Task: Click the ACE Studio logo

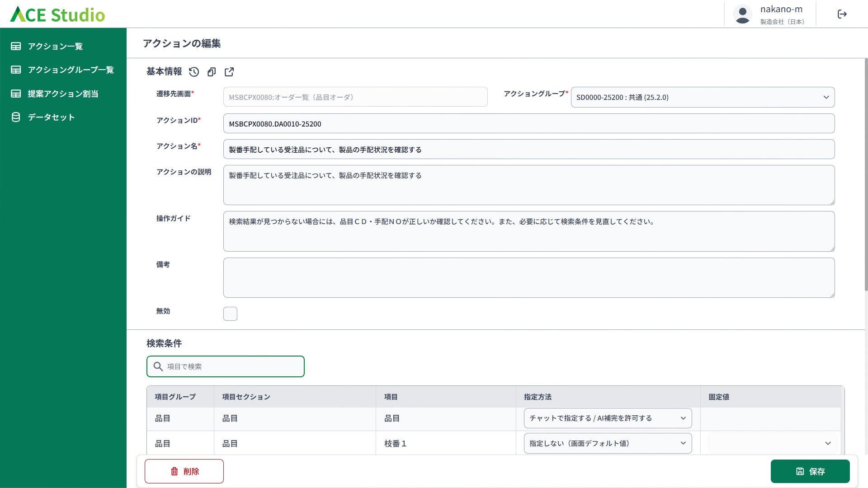Action: (x=58, y=14)
